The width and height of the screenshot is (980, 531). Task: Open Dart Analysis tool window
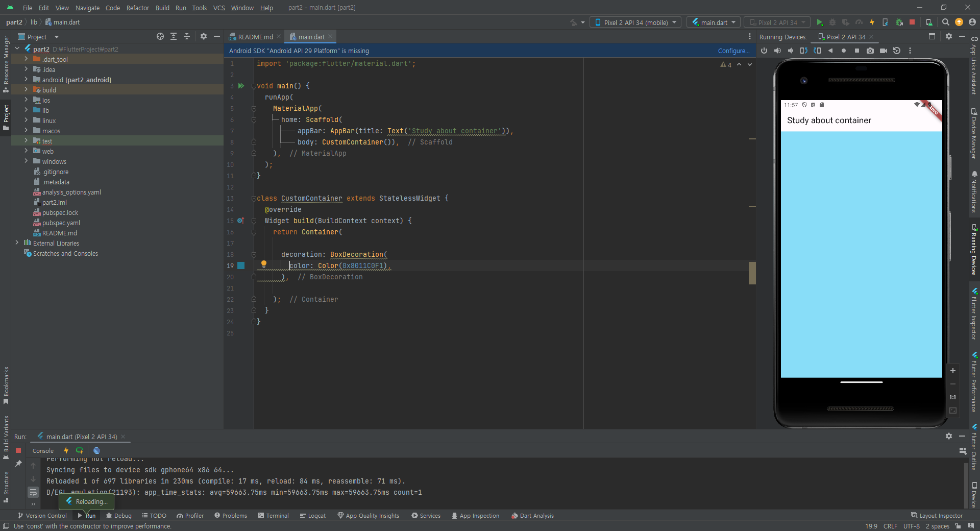[x=532, y=516]
